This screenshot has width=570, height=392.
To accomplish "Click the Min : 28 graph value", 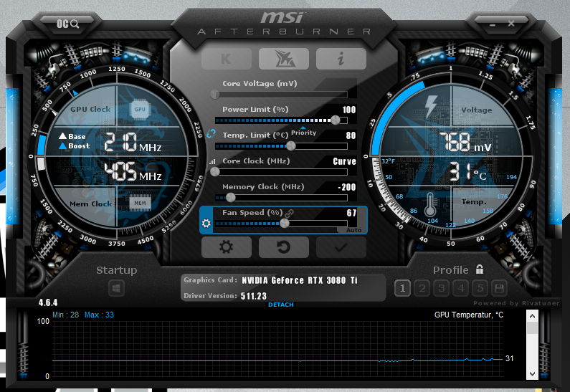I will click(x=65, y=315).
